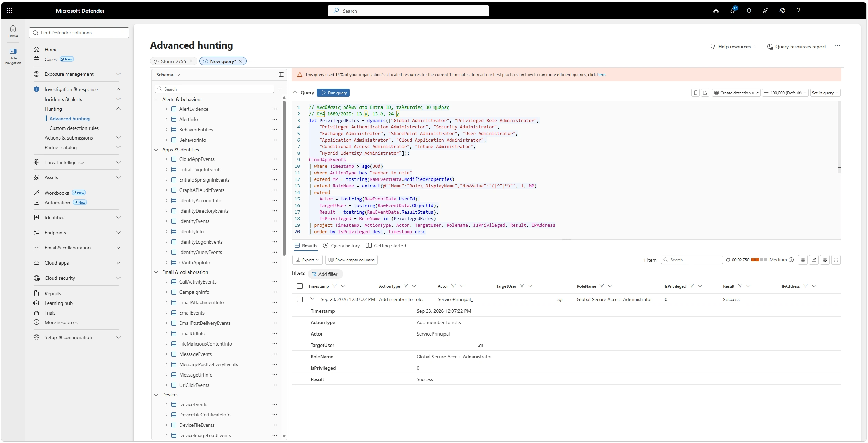Check the Sep 23, 2026 result row
The height and width of the screenshot is (443, 868).
click(x=300, y=299)
